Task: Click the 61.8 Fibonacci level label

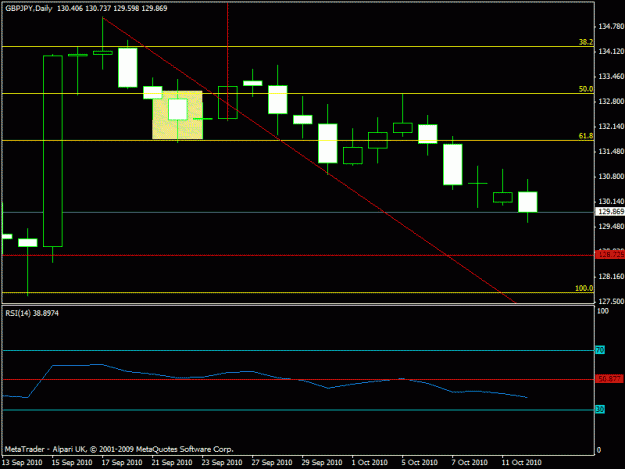Action: 586,136
